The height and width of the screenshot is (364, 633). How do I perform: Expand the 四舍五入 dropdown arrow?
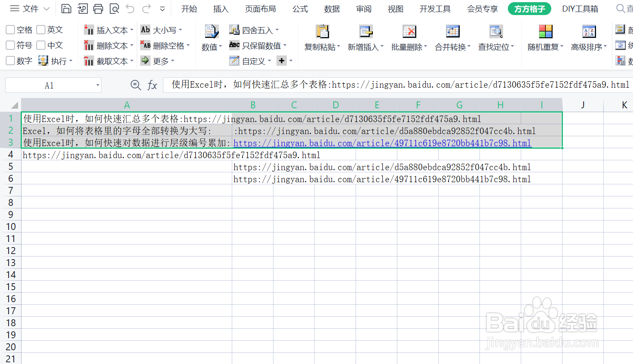(277, 30)
